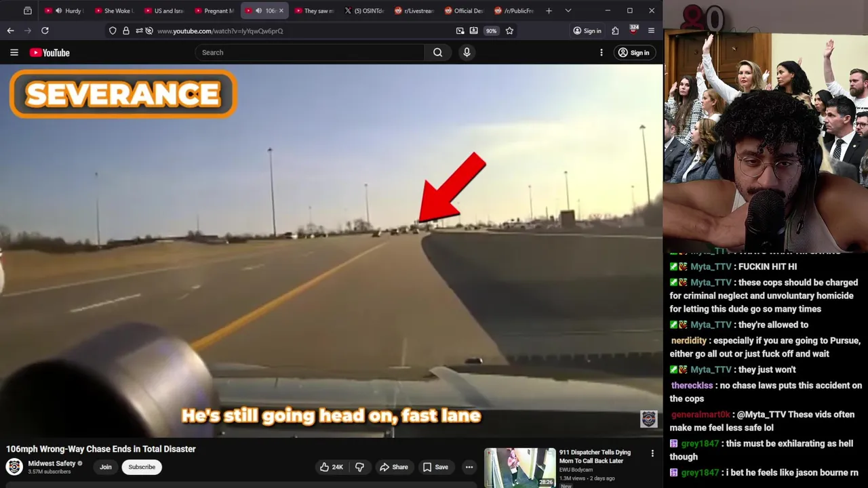
Task: Click chat message 'FUCKIN HIT HI' by Myta_TTV
Action: click(x=767, y=266)
